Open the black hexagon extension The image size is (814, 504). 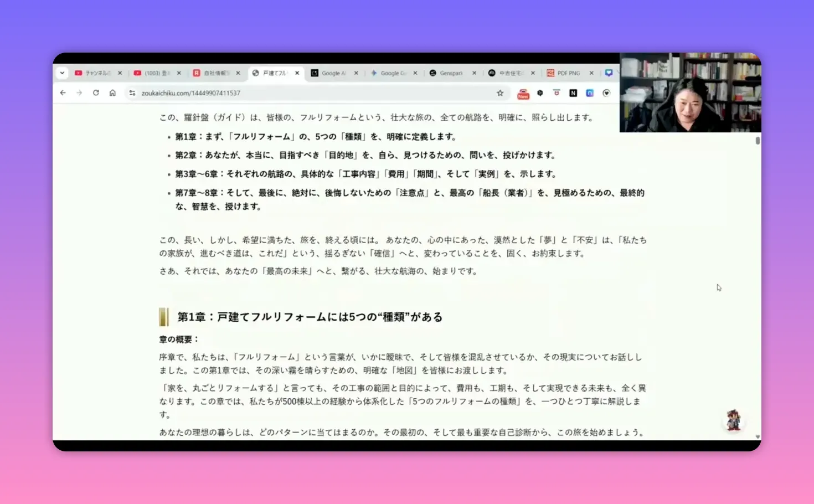tap(540, 93)
